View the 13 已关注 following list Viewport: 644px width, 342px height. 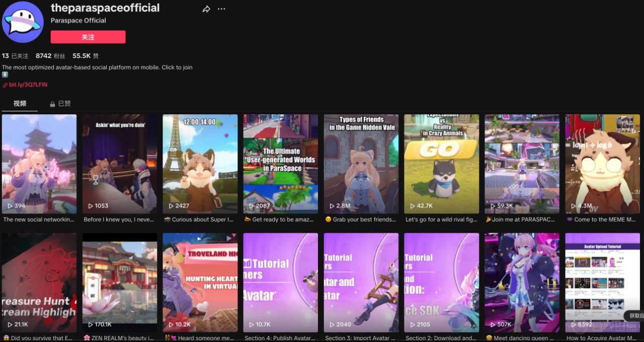15,56
